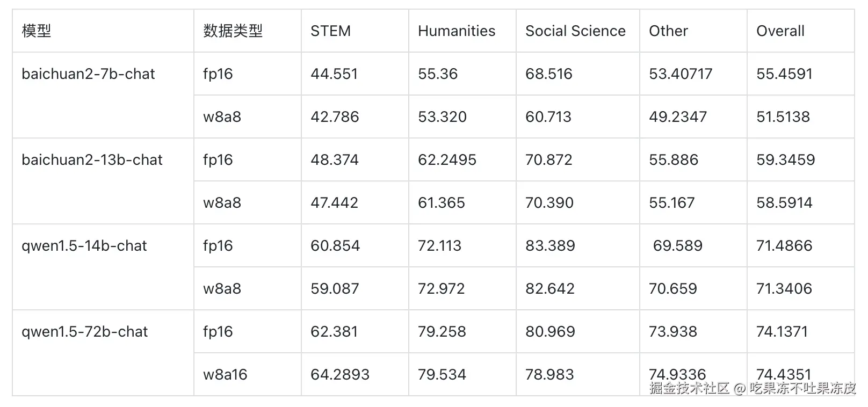The height and width of the screenshot is (407, 868).
Task: Select the 数据类型 column header
Action: (233, 31)
